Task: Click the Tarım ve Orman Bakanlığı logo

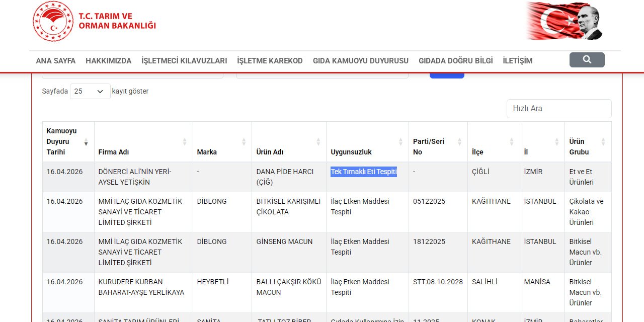Action: coord(95,21)
